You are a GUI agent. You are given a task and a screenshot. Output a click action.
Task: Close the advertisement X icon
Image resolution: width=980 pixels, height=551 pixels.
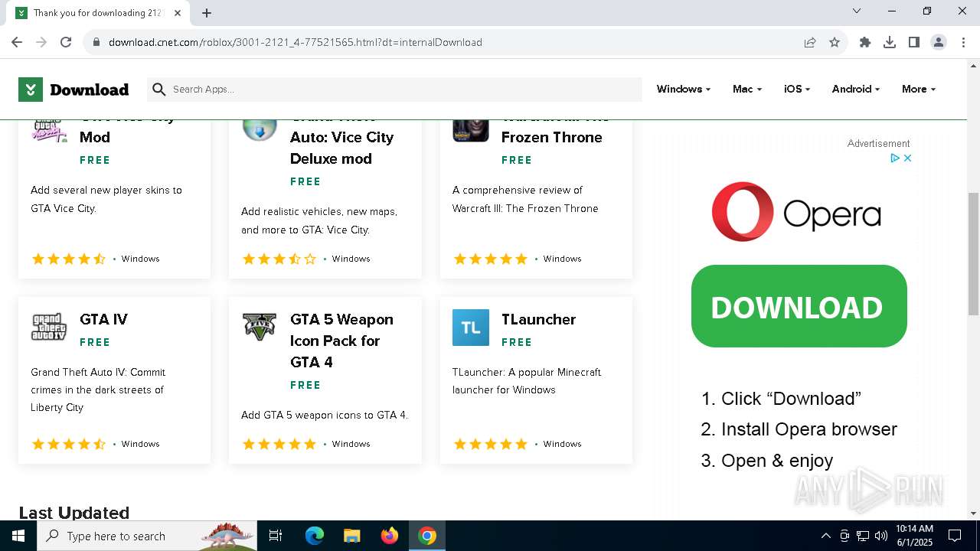pyautogui.click(x=907, y=158)
